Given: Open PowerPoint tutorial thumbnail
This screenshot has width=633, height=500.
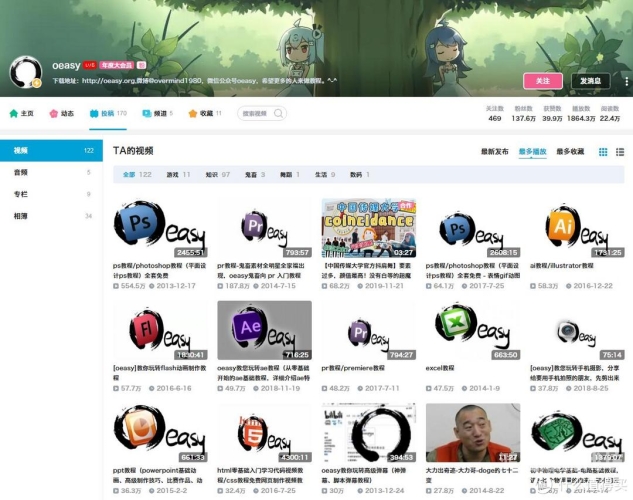Looking at the screenshot, I should pyautogui.click(x=160, y=433).
